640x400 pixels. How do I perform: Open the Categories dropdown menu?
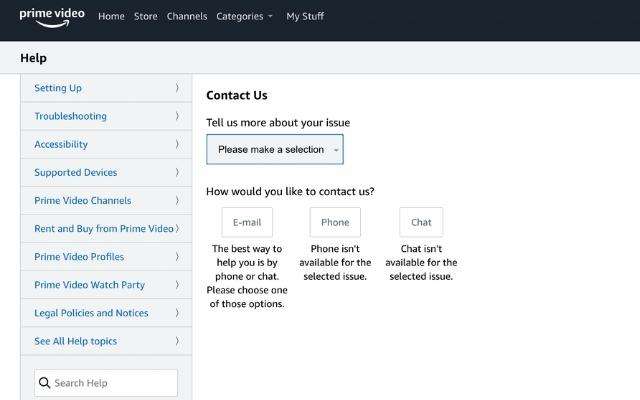(244, 16)
